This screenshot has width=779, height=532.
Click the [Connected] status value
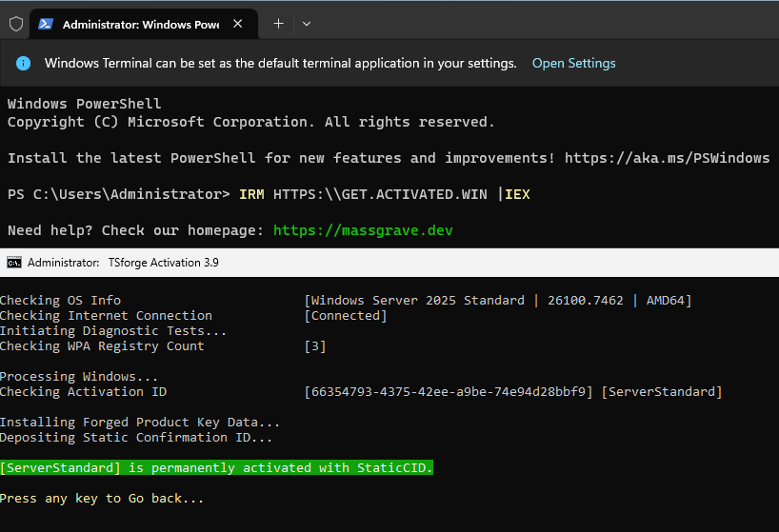[346, 316]
